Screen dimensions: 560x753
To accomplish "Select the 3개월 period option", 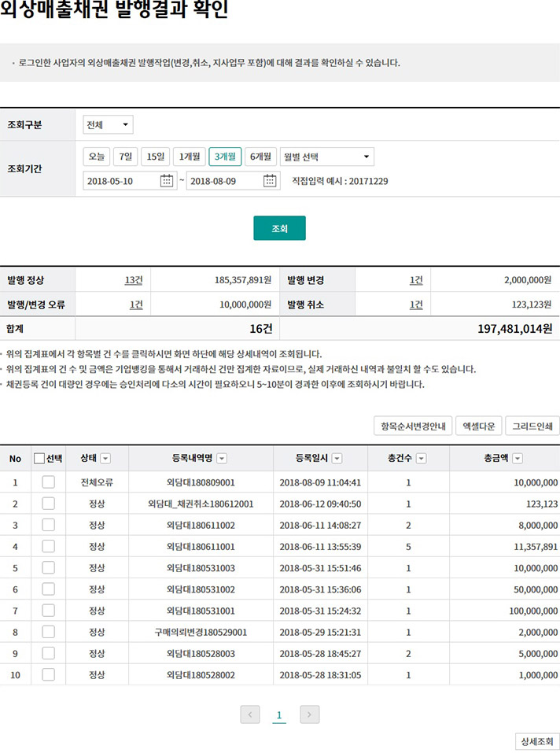I will 225,157.
